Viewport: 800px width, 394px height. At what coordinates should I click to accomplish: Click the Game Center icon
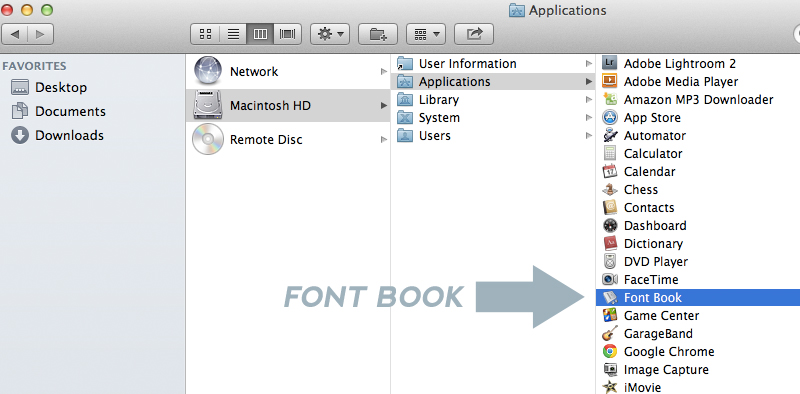[610, 315]
